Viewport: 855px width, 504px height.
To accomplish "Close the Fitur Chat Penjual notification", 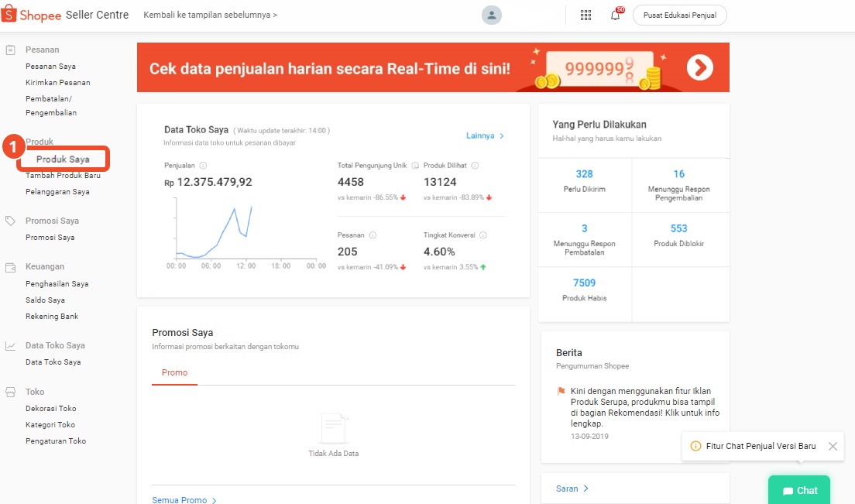I will point(833,446).
